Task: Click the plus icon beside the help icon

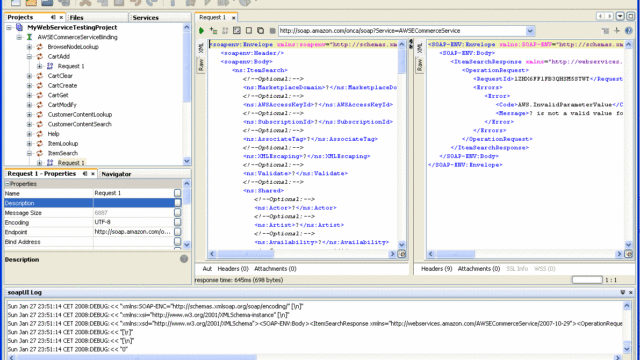Action: (x=617, y=31)
